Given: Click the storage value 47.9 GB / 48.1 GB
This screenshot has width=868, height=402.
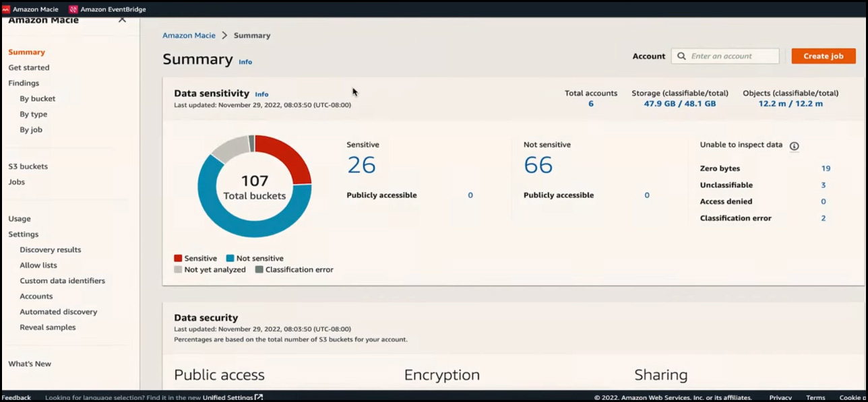Looking at the screenshot, I should [x=679, y=104].
